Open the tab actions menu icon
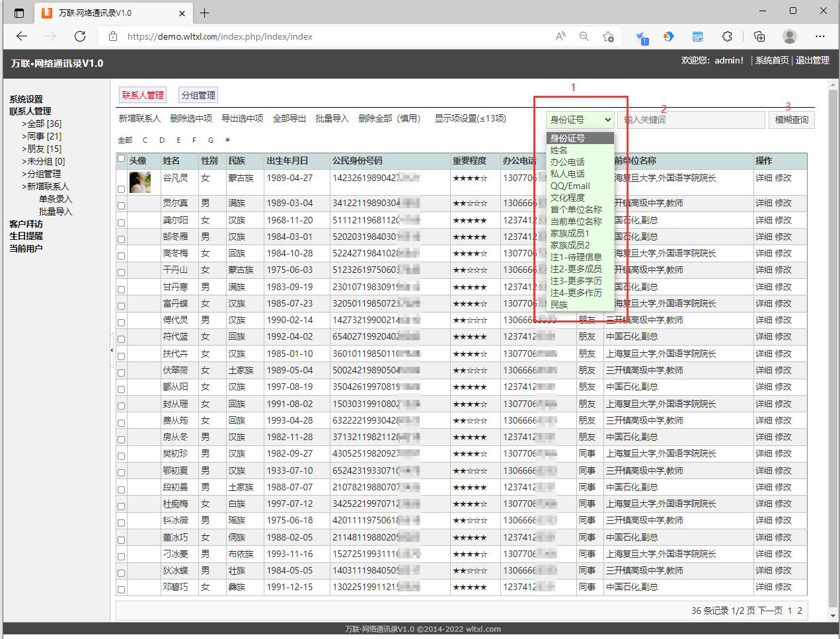The width and height of the screenshot is (840, 639). pyautogui.click(x=19, y=13)
